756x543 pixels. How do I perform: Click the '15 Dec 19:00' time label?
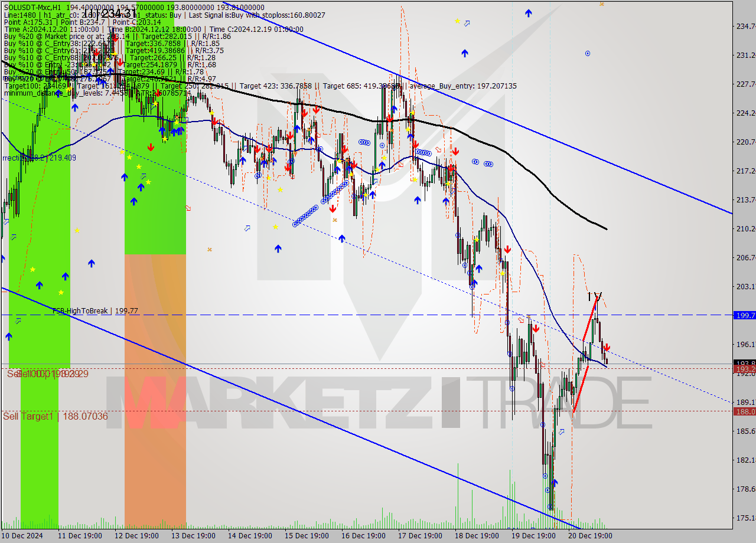[307, 536]
